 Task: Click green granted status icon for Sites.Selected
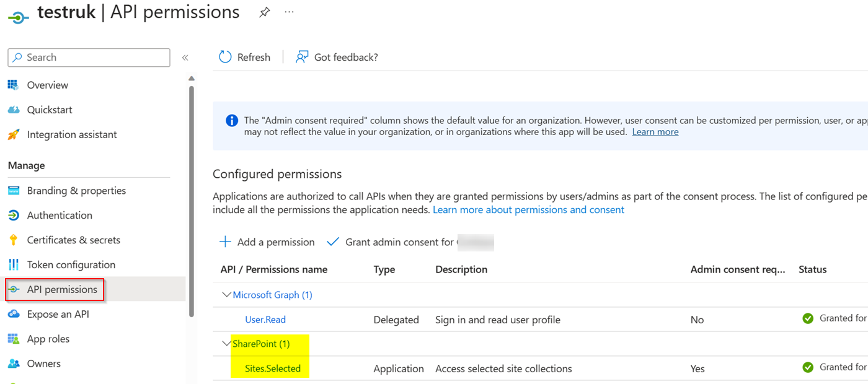(x=808, y=367)
